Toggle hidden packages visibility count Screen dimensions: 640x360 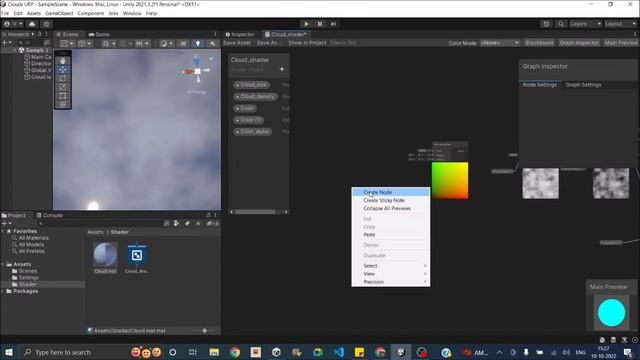click(x=213, y=223)
